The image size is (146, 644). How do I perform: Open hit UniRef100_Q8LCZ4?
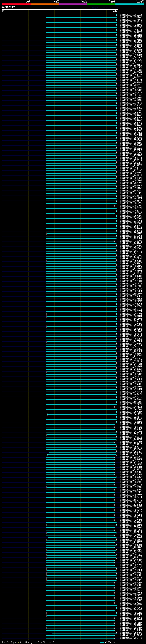(x=131, y=15)
